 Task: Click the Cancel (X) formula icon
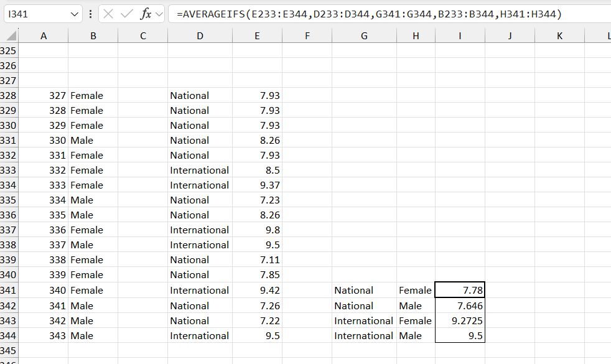(108, 14)
